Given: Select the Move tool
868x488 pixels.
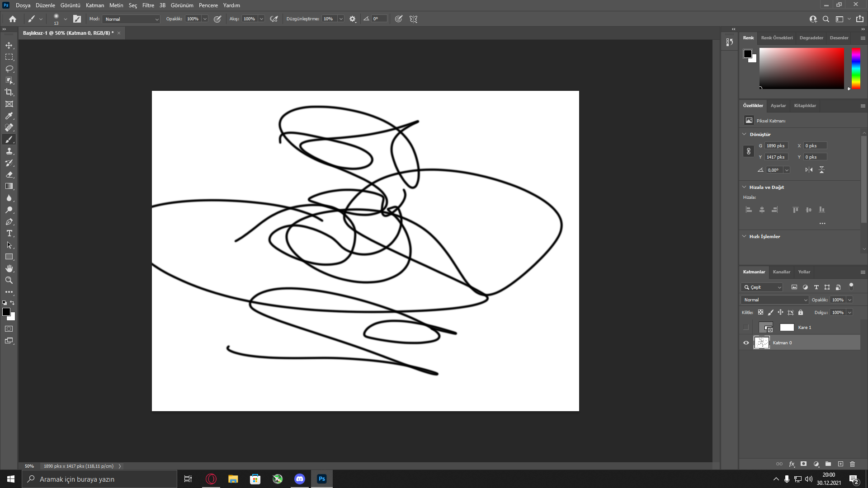Looking at the screenshot, I should tap(9, 45).
